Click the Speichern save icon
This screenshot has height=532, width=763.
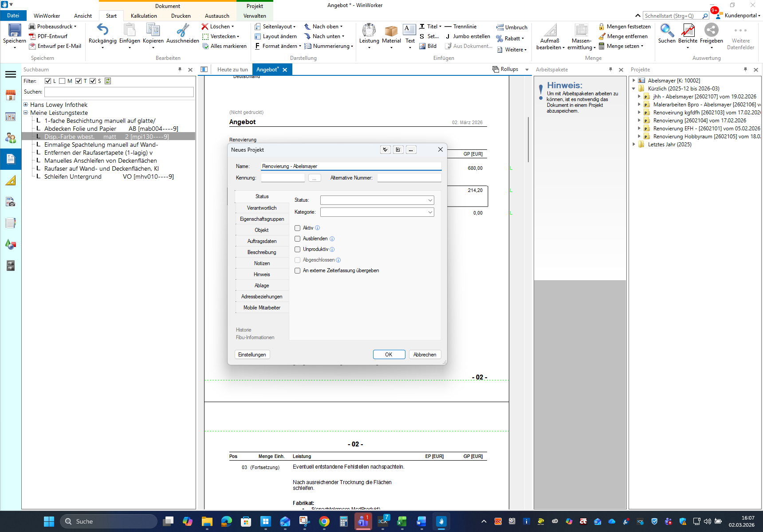(x=15, y=31)
